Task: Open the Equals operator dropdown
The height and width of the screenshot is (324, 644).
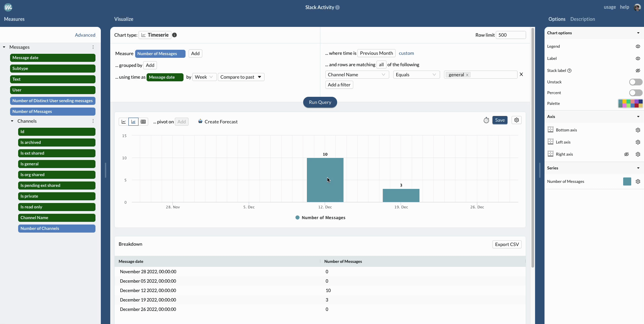Action: pos(416,75)
